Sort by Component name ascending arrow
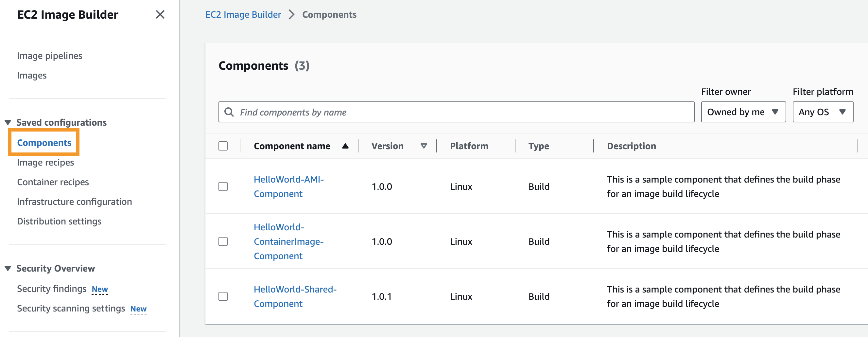 (345, 146)
